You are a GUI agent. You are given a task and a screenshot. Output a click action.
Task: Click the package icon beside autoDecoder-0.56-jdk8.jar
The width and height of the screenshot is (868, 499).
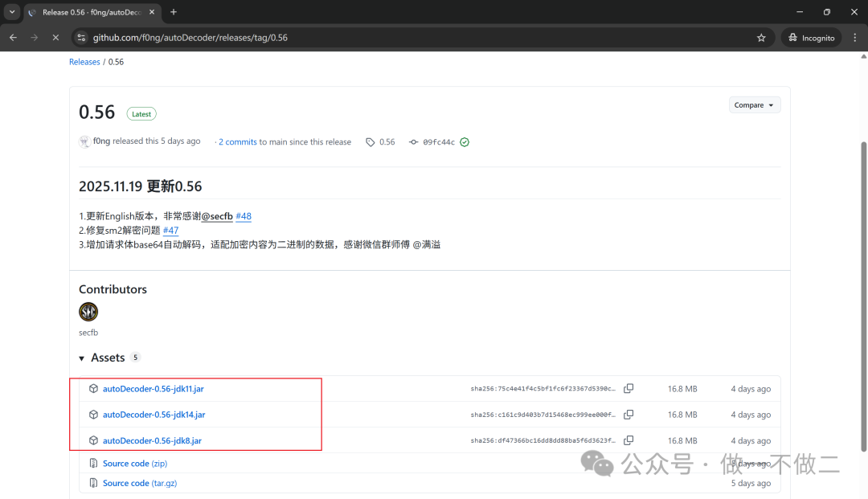click(92, 440)
